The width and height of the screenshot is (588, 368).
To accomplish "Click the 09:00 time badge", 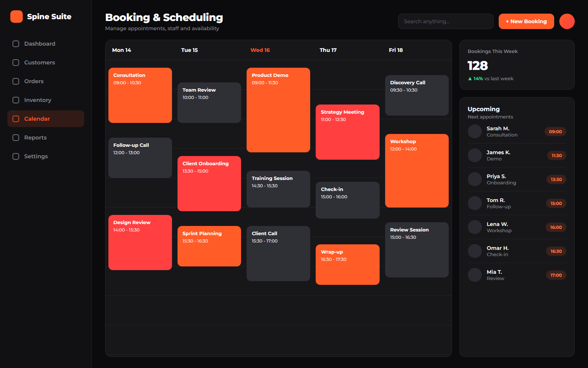I will [555, 132].
